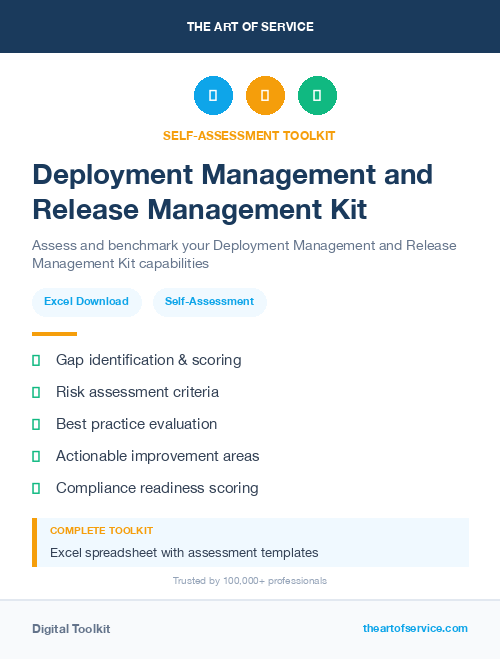Image resolution: width=500 pixels, height=659 pixels.
Task: Click the bullet icon beside Actionable improvement areas
Action: click(36, 456)
